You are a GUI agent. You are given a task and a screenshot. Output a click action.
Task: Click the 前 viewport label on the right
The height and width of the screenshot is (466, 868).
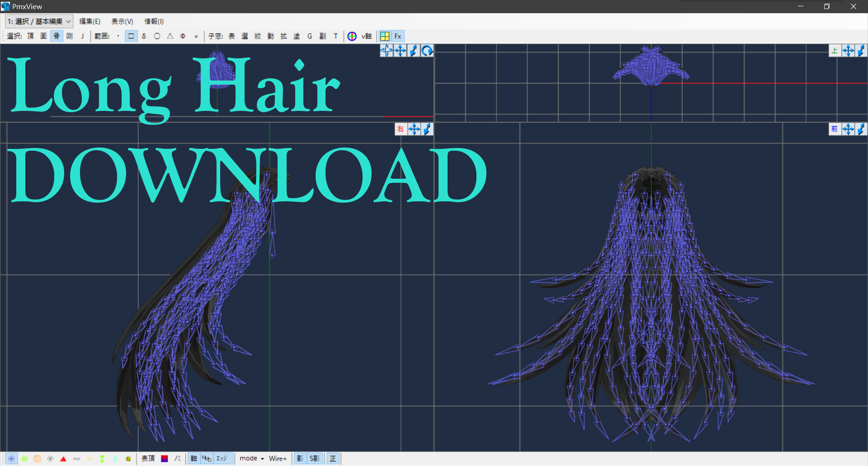[835, 129]
